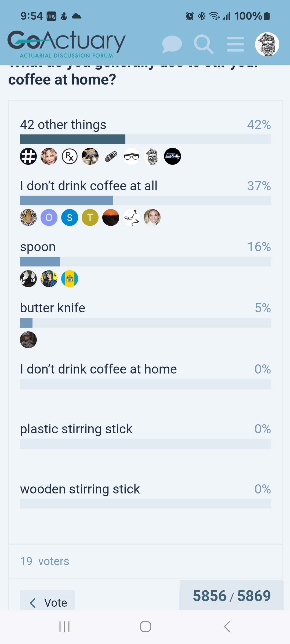Viewport: 290px width, 644px height.
Task: Tap the Android back navigation arrow
Action: [x=227, y=627]
